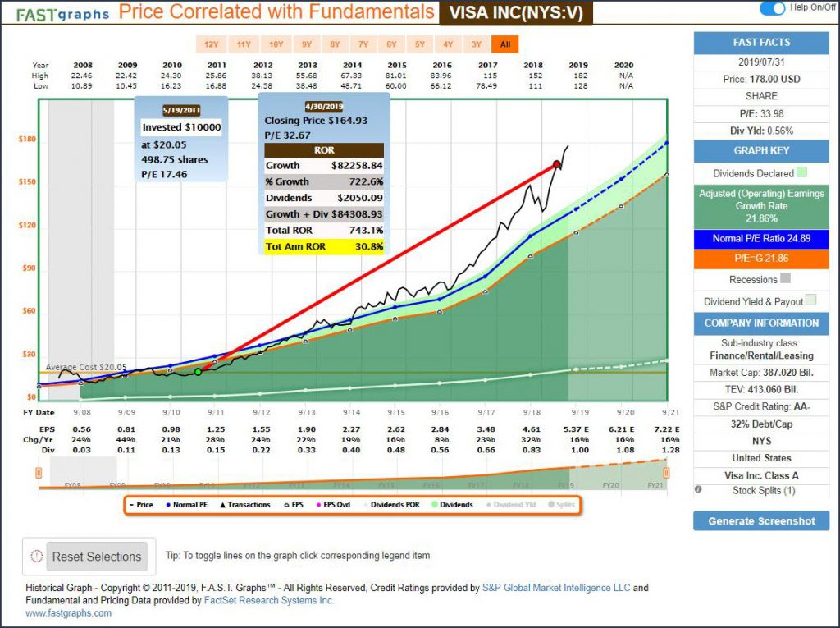840x628 pixels.
Task: Toggle the Transactions legend item
Action: pos(243,505)
